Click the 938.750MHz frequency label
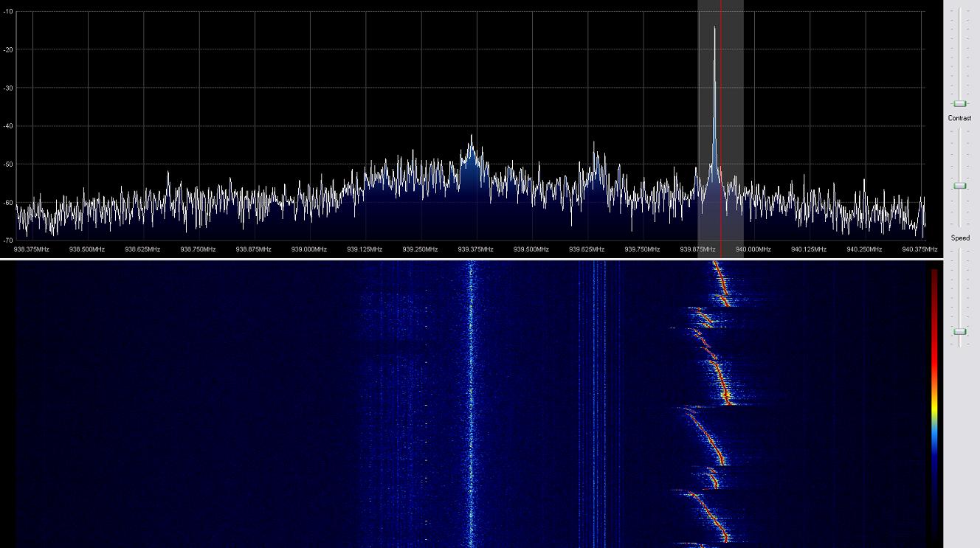980x548 pixels. click(198, 249)
